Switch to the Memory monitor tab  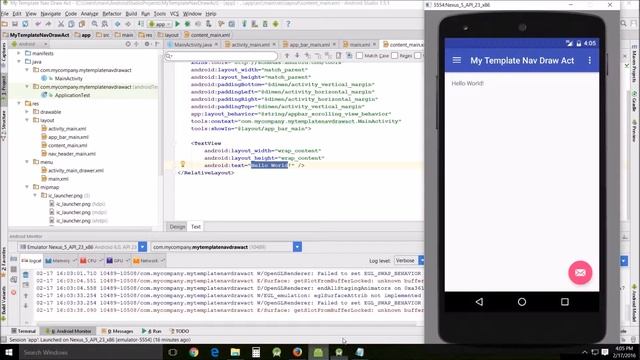60,260
